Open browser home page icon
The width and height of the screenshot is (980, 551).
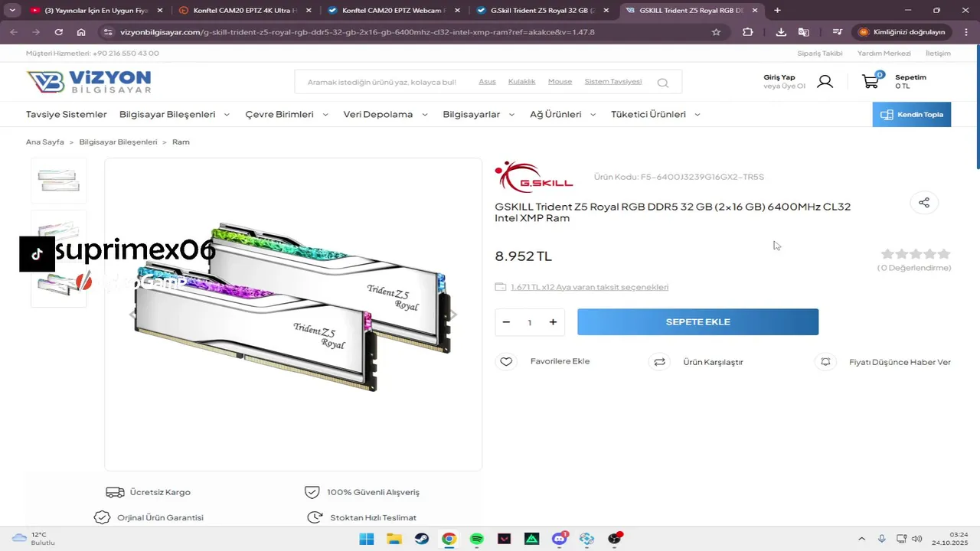(x=81, y=32)
